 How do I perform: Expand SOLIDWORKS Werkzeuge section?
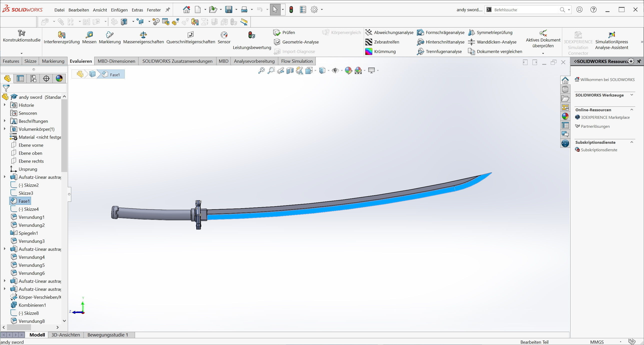632,95
